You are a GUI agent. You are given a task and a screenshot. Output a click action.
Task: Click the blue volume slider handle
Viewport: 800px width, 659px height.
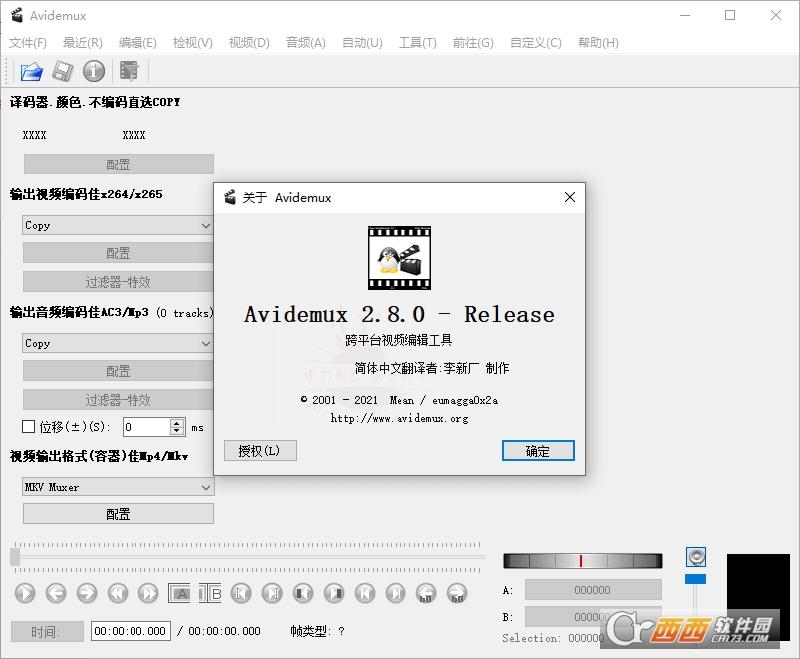pyautogui.click(x=695, y=579)
